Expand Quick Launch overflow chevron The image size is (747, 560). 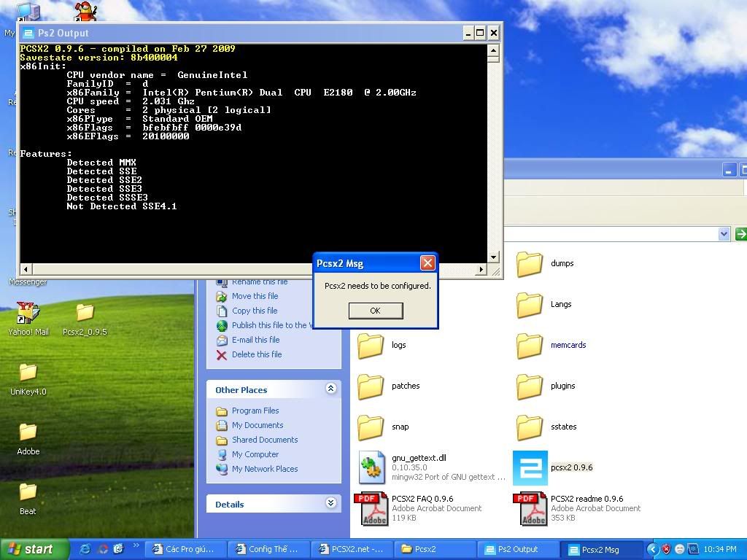(136, 545)
